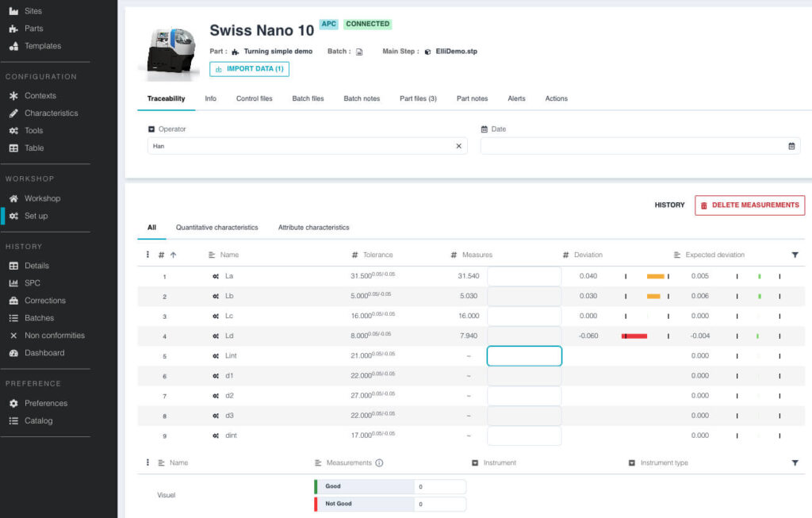Open Parts in the sidebar

[x=33, y=29]
